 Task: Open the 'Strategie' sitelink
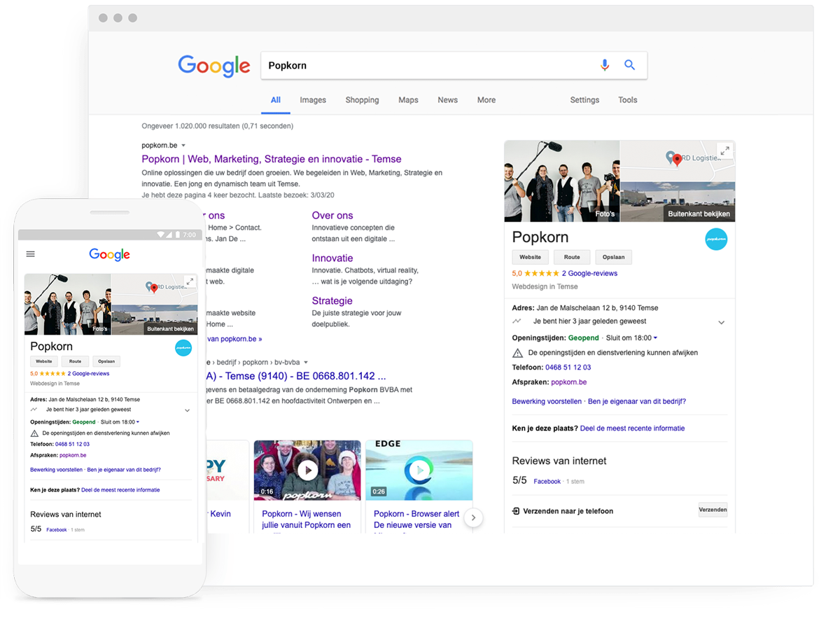[x=332, y=301]
